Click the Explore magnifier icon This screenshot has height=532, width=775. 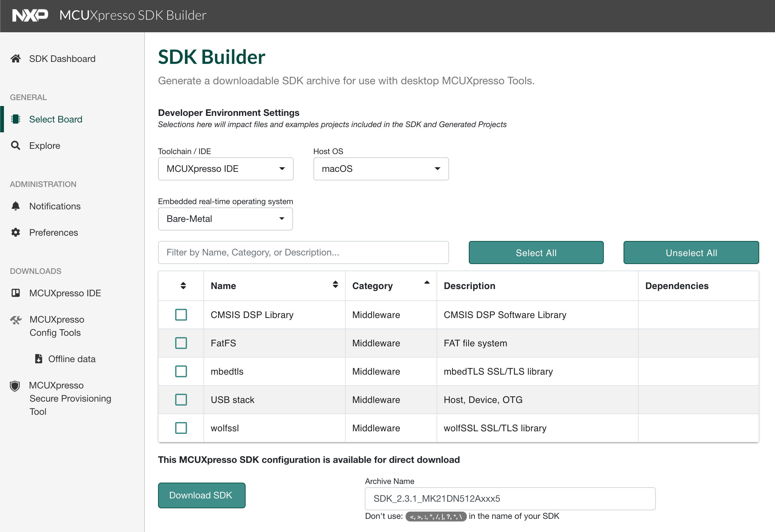(16, 146)
